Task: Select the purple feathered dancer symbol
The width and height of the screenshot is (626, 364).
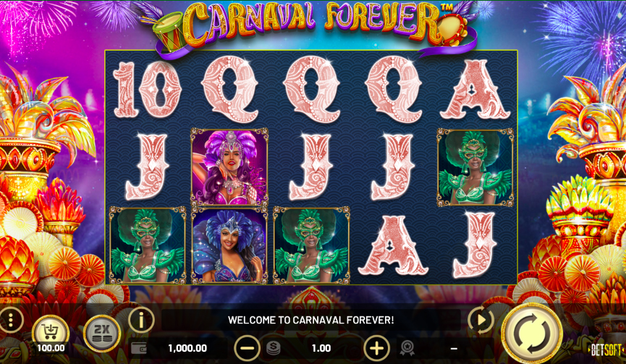Action: pyautogui.click(x=229, y=167)
